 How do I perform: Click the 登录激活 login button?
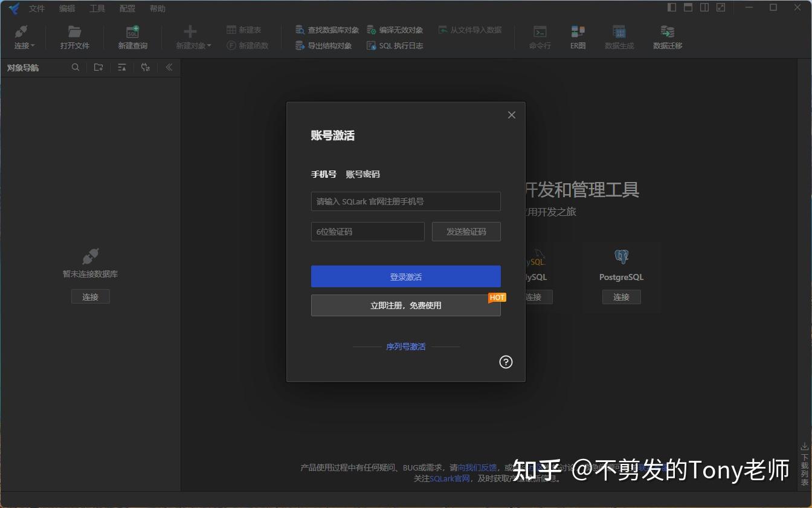(x=405, y=276)
